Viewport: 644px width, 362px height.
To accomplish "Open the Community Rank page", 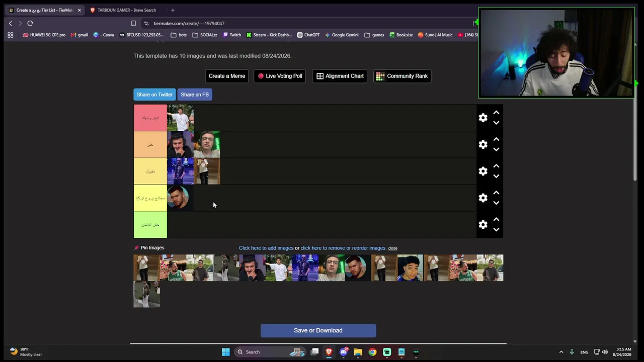I will click(x=402, y=76).
